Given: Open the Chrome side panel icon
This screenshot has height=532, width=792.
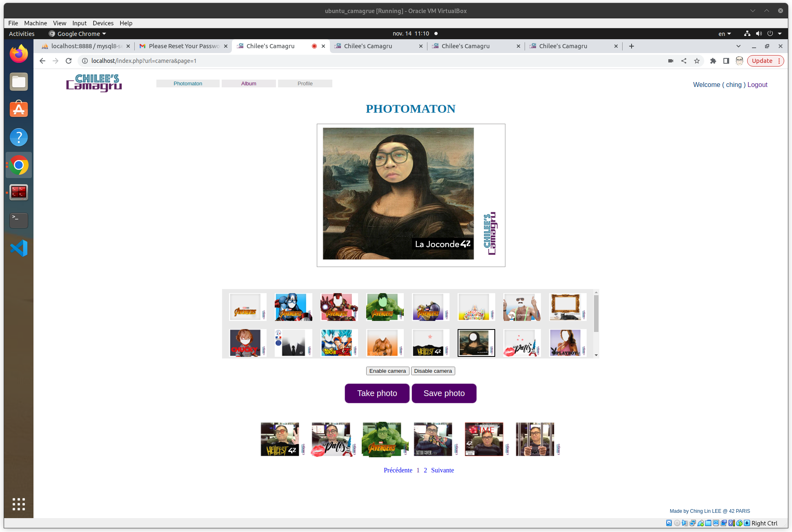Looking at the screenshot, I should pyautogui.click(x=726, y=61).
